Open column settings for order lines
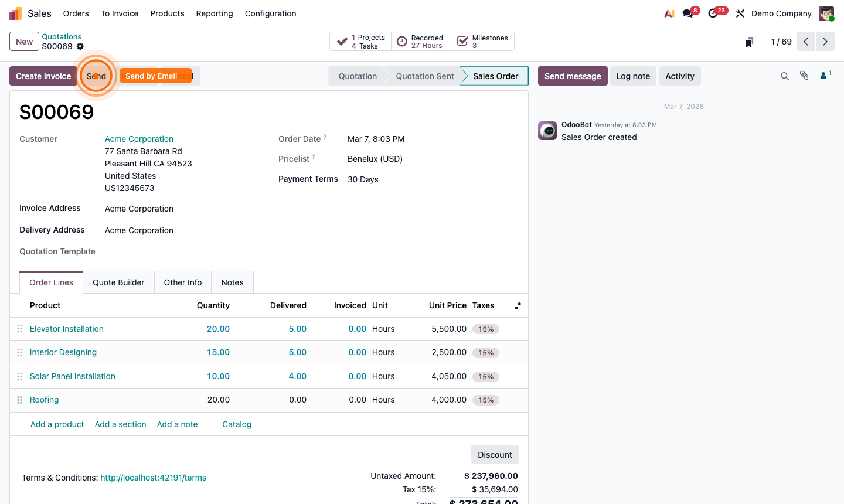The image size is (844, 504). (518, 306)
